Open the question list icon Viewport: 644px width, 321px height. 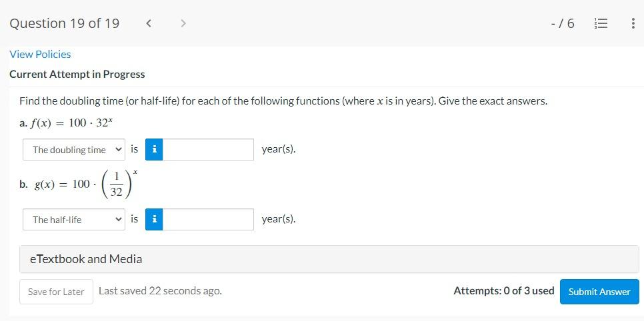pyautogui.click(x=600, y=24)
